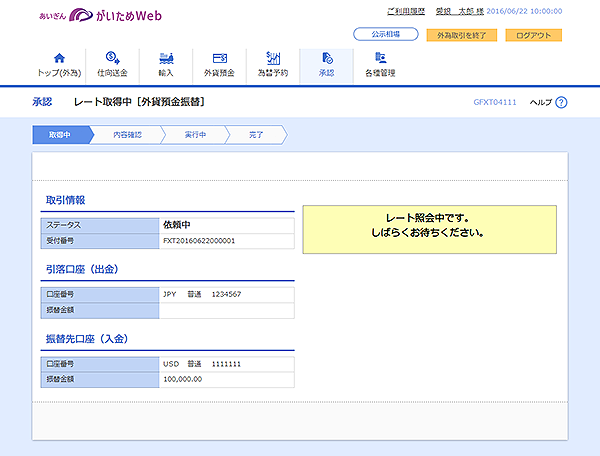Image resolution: width=600 pixels, height=456 pixels.
Task: Click the レート照会中です message box
Action: (x=429, y=230)
